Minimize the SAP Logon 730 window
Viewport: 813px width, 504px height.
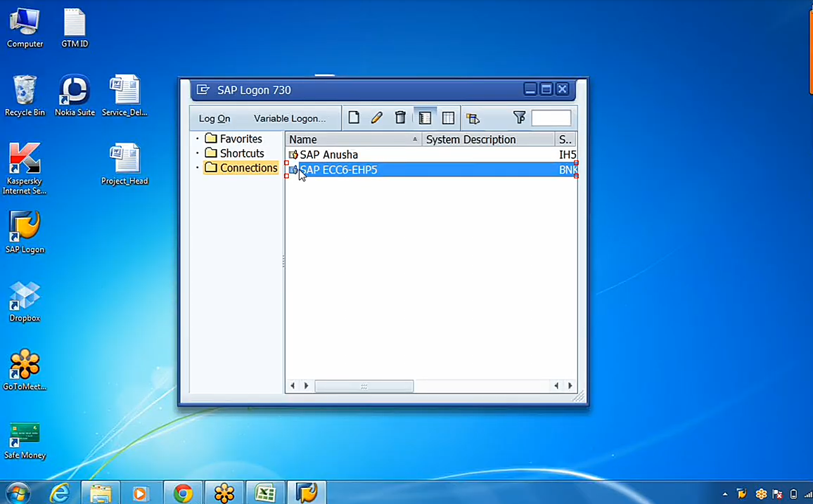click(x=530, y=89)
